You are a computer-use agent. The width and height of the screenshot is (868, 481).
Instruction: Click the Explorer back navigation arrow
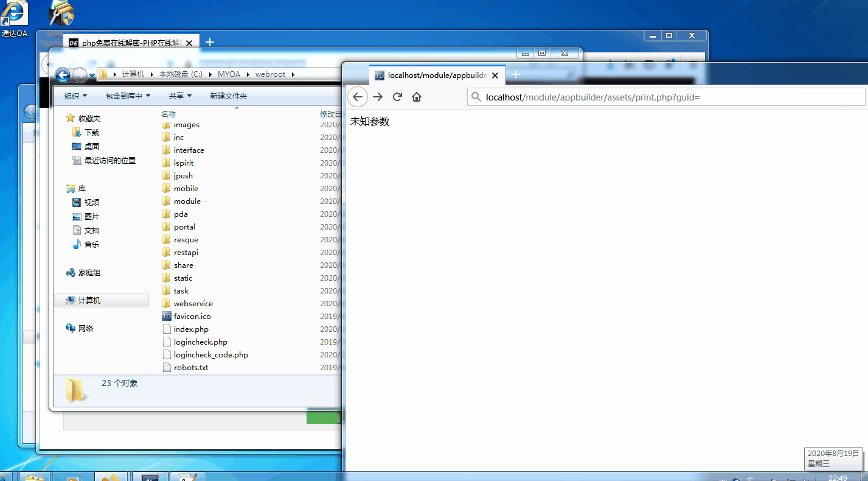[63, 75]
